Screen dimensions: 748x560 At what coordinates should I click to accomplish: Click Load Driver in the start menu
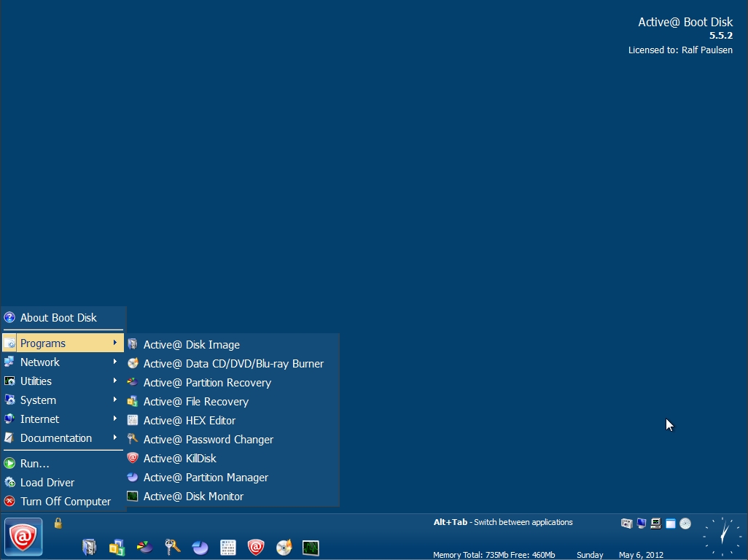(x=47, y=482)
